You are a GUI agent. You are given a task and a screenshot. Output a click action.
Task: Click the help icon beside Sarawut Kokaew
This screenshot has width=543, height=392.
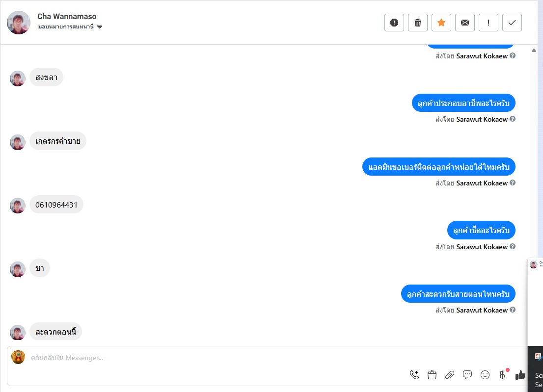coord(513,56)
